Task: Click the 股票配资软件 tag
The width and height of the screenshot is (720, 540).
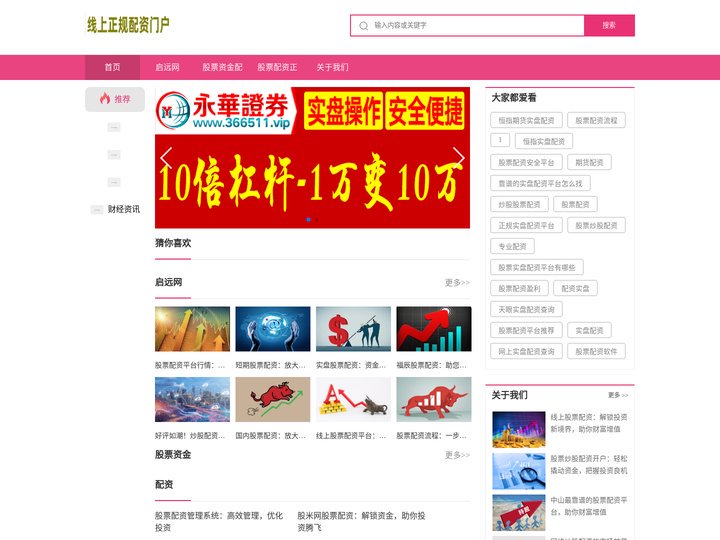Action: [596, 352]
